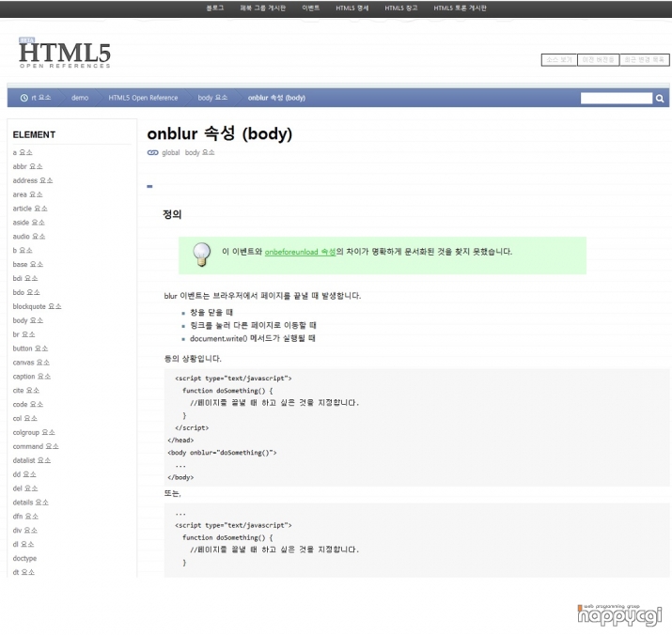The height and width of the screenshot is (635, 672).
Task: Open 'code 요소' in the sidebar
Action: 28,405
